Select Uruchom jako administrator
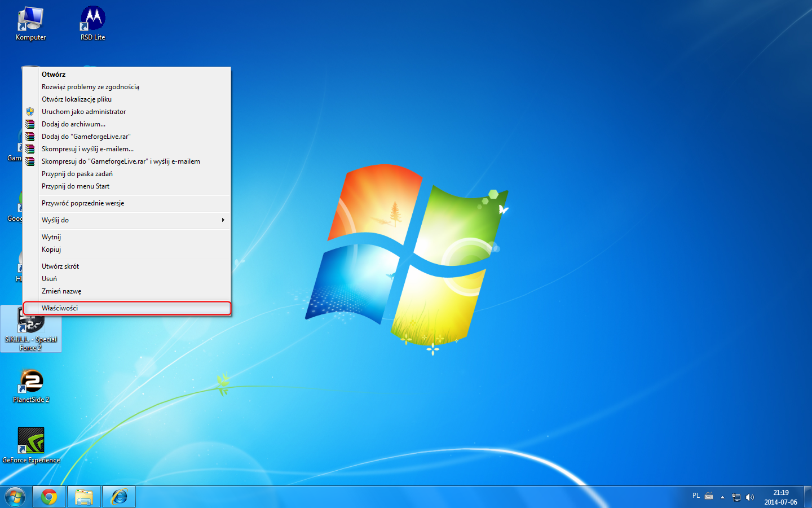Screen dimensions: 812x508 [x=127, y=112]
